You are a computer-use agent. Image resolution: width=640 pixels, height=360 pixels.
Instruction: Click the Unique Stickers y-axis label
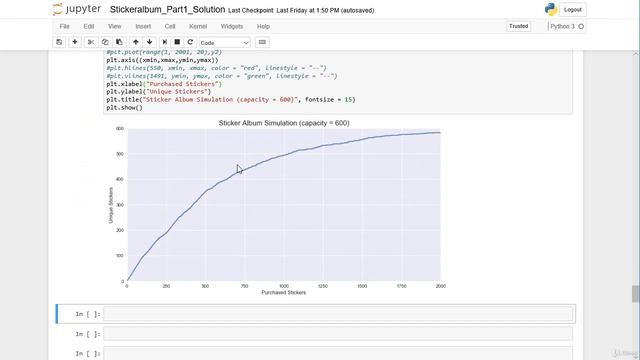pyautogui.click(x=111, y=205)
